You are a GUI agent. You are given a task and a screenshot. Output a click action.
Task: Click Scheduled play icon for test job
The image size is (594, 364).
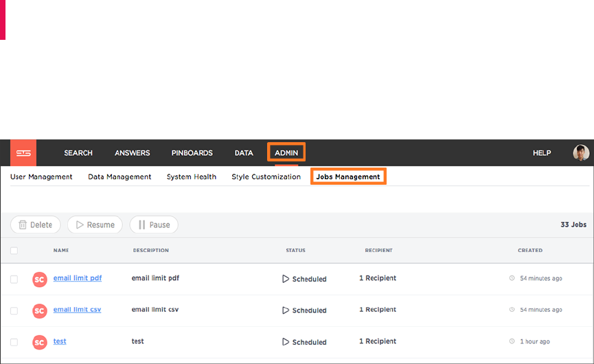(x=286, y=342)
